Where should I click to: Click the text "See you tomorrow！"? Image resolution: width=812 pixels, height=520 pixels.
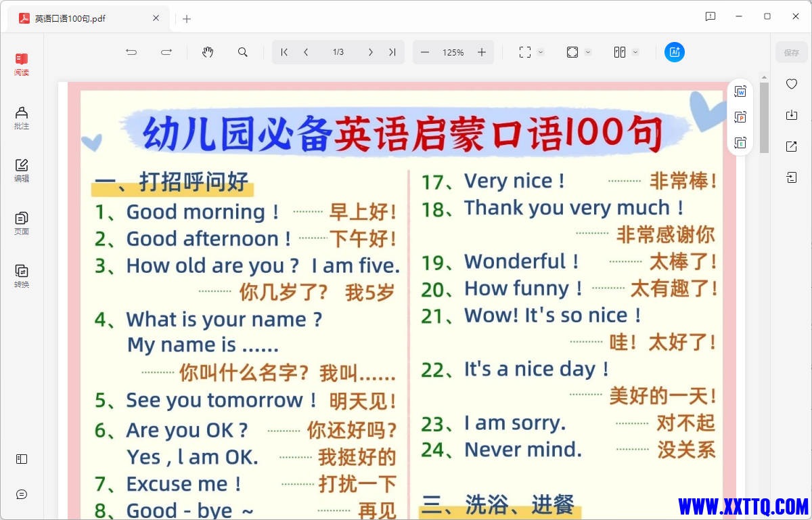click(222, 400)
